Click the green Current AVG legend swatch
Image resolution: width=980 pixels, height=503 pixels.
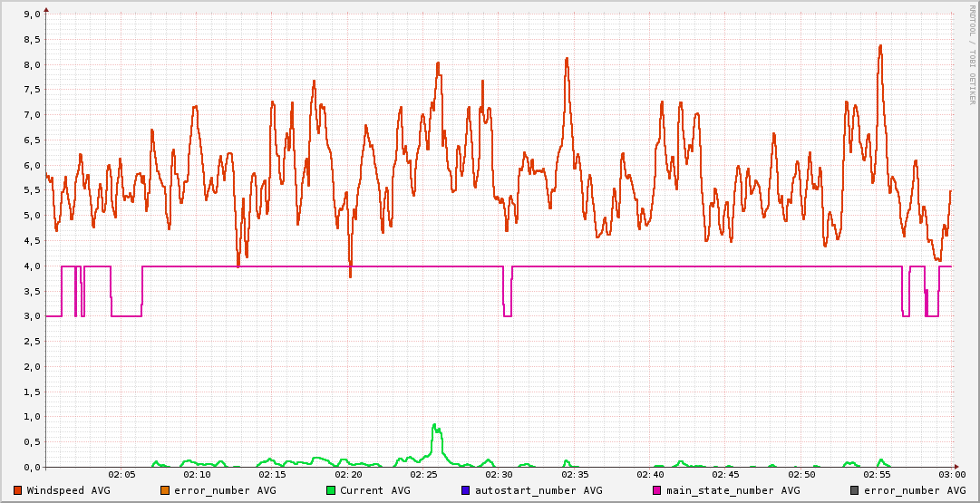331,490
